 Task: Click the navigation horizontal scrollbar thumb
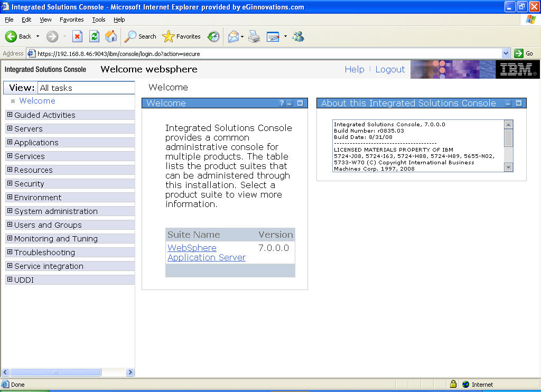coord(55,372)
